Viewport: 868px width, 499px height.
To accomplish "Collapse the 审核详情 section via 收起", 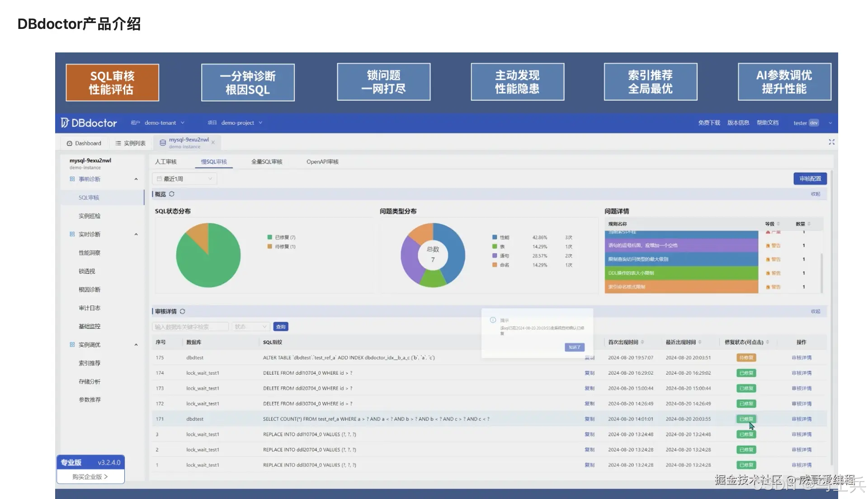I will click(816, 311).
